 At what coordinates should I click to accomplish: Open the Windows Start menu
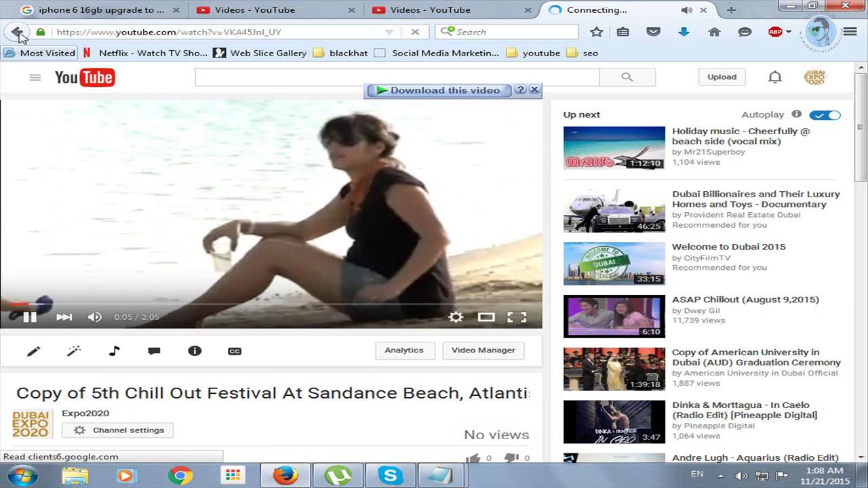pos(22,475)
